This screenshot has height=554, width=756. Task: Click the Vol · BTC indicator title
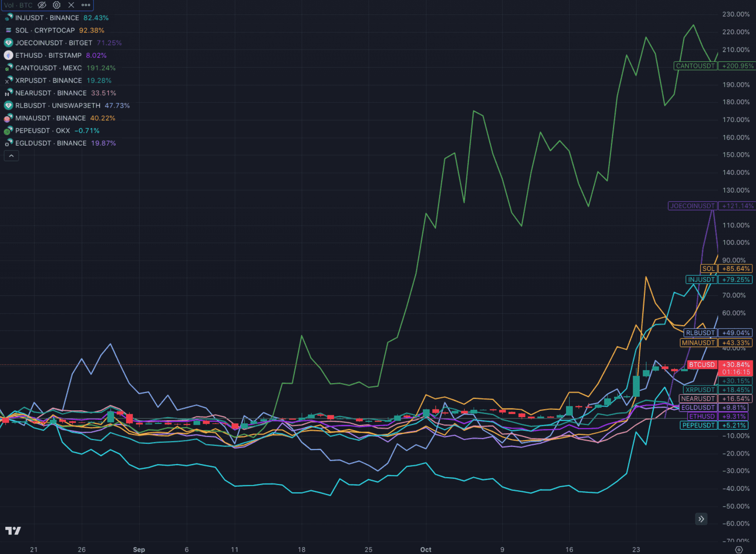18,5
